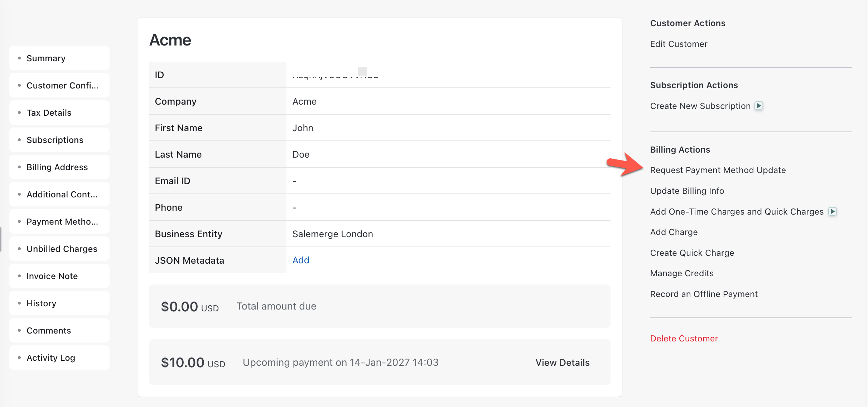Viewport: 868px width, 407px height.
Task: View Details of upcoming payment
Action: pos(562,363)
